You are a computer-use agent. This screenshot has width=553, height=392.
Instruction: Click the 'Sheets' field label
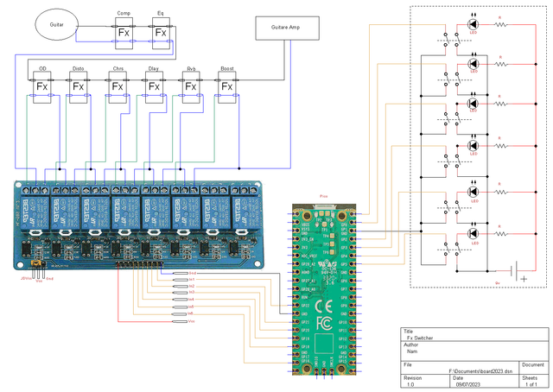tap(530, 378)
